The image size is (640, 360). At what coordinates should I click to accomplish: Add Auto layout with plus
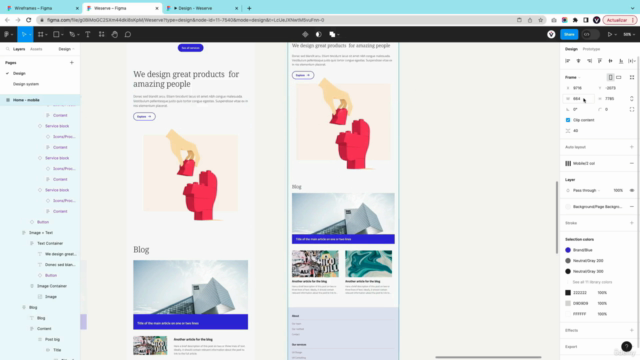[x=632, y=147]
